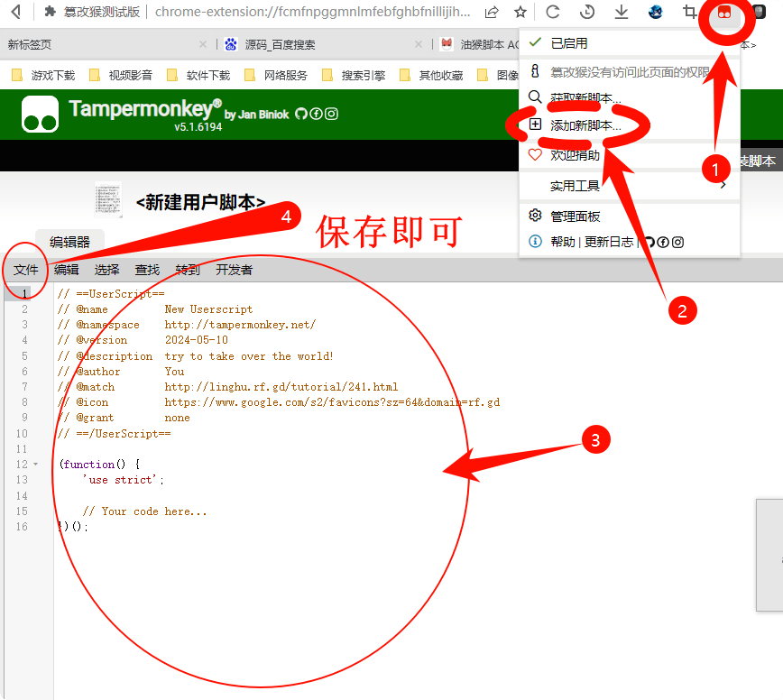Image resolution: width=783 pixels, height=700 pixels.
Task: Click the share page icon
Action: [x=492, y=12]
